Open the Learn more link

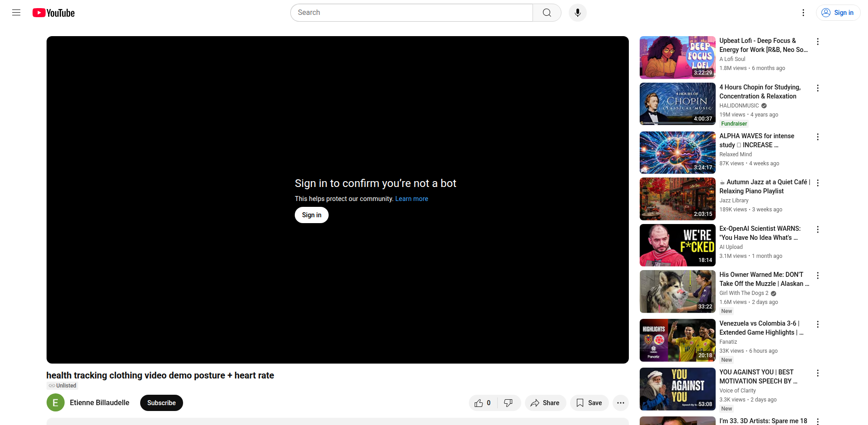pyautogui.click(x=411, y=199)
